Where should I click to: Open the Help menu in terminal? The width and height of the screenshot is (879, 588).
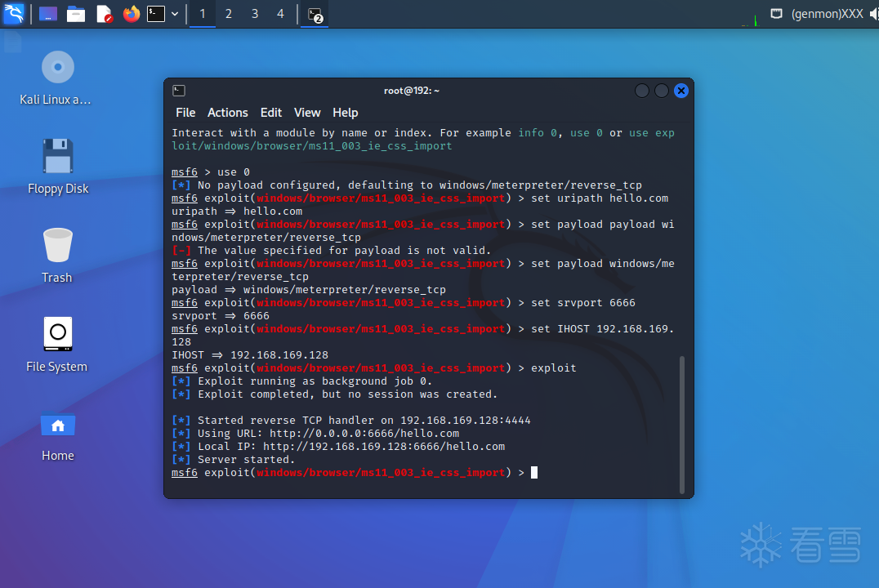(346, 113)
